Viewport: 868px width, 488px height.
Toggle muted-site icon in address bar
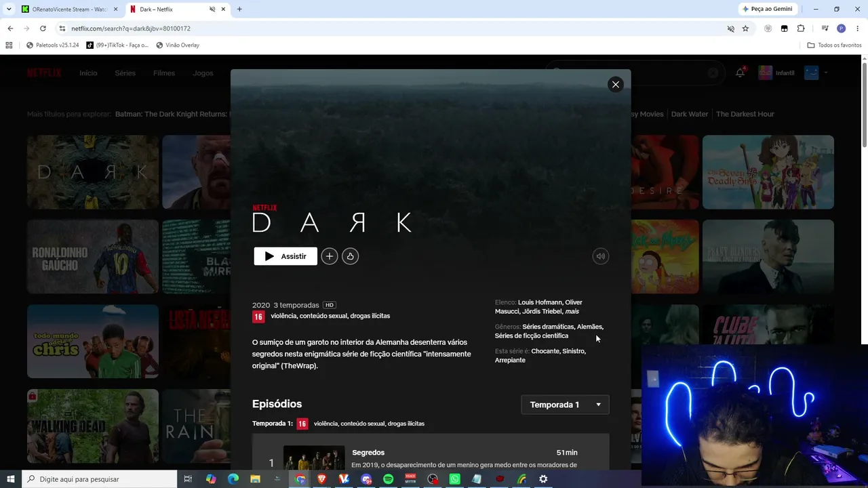(731, 28)
